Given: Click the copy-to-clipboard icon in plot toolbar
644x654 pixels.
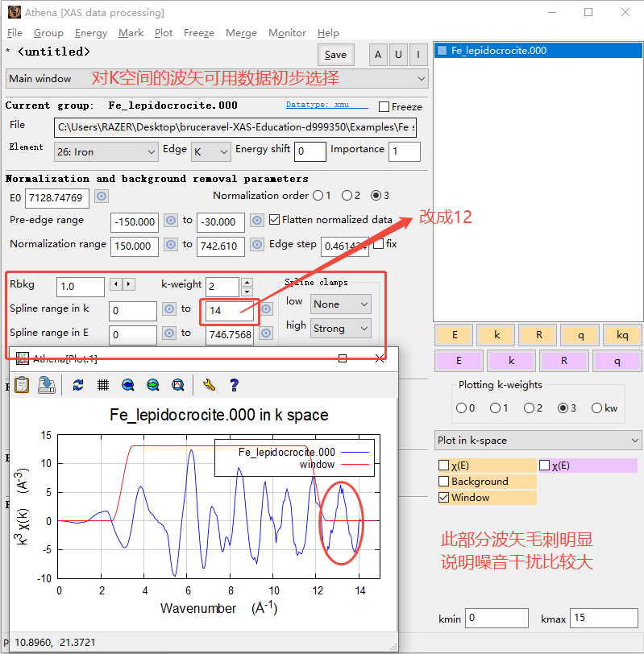Looking at the screenshot, I should [23, 385].
